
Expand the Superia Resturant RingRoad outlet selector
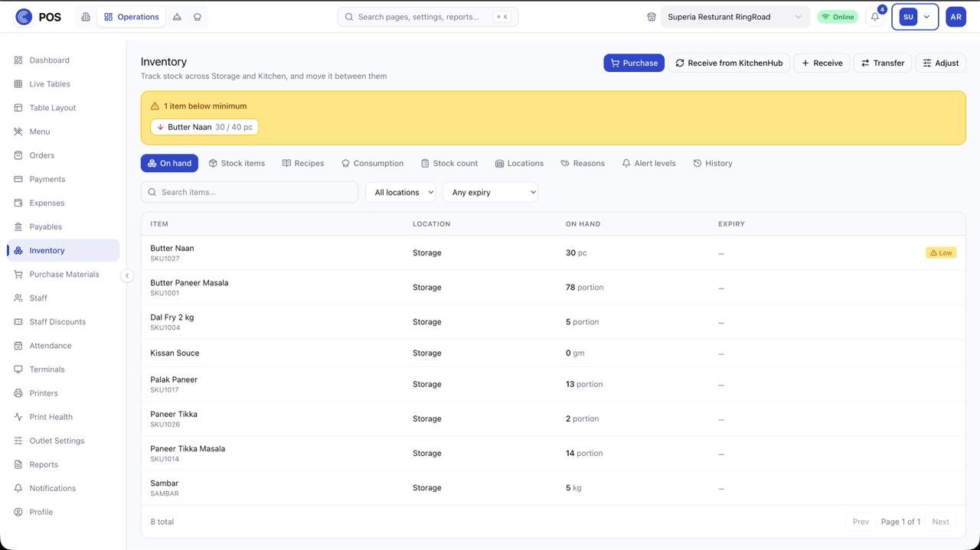coord(735,17)
